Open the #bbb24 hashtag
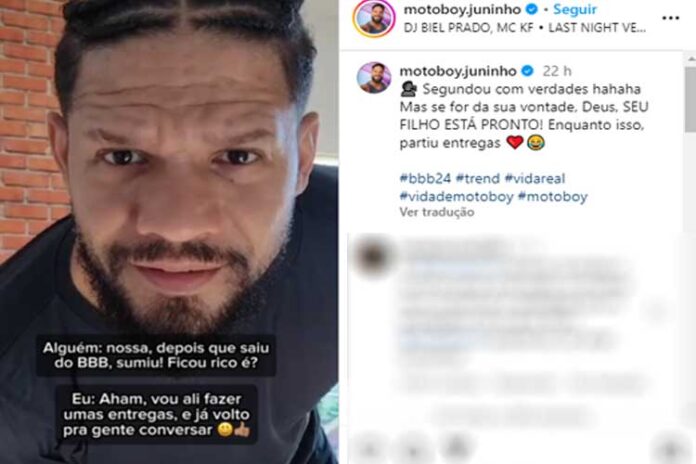Screen dimensions: 696x464 (x=425, y=178)
